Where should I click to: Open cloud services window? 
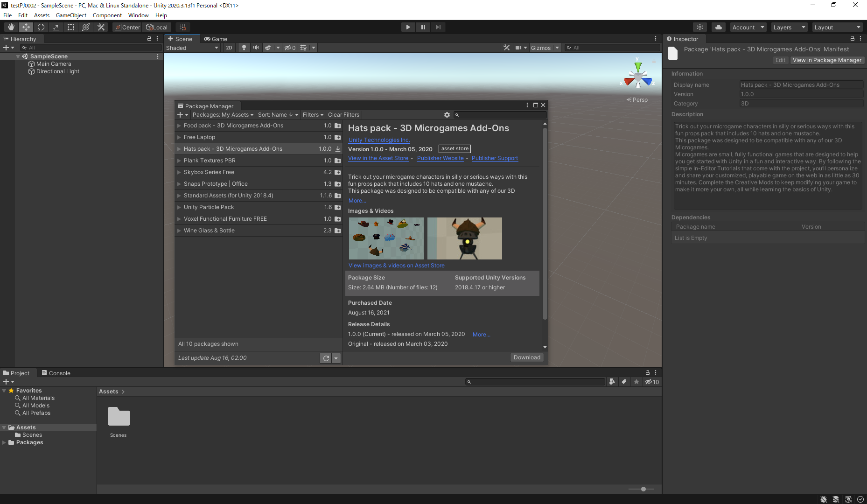(719, 27)
